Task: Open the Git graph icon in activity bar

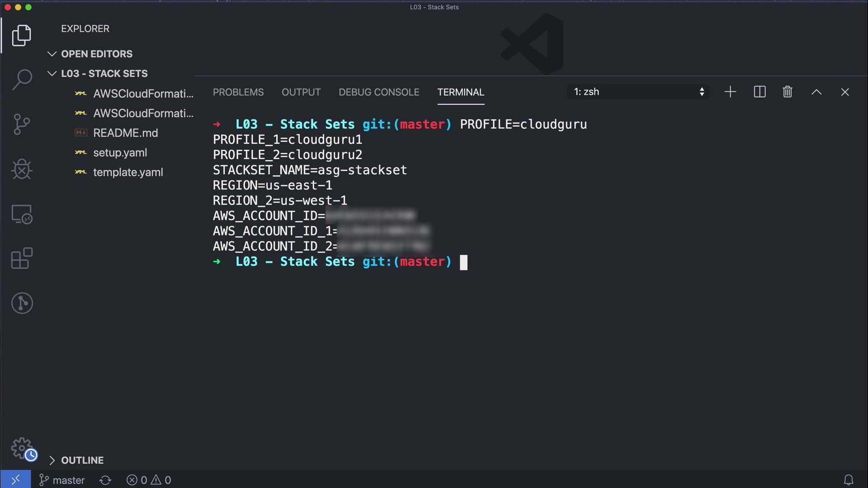Action: point(22,303)
